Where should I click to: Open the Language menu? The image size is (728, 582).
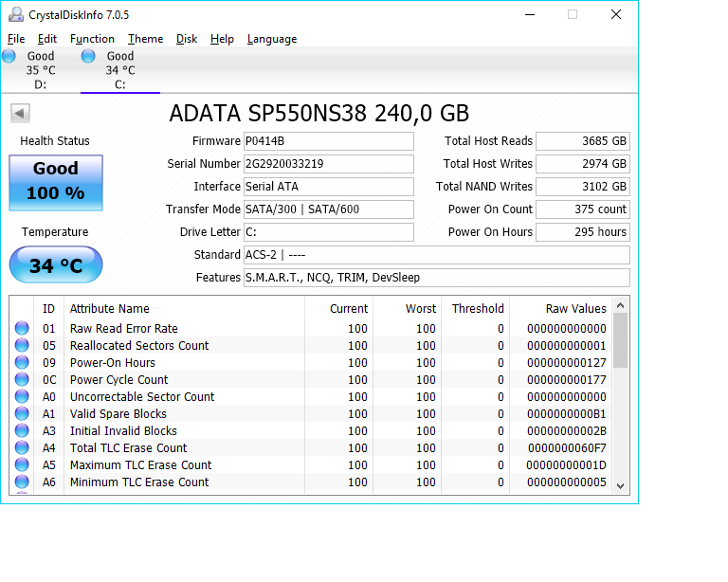coord(272,39)
